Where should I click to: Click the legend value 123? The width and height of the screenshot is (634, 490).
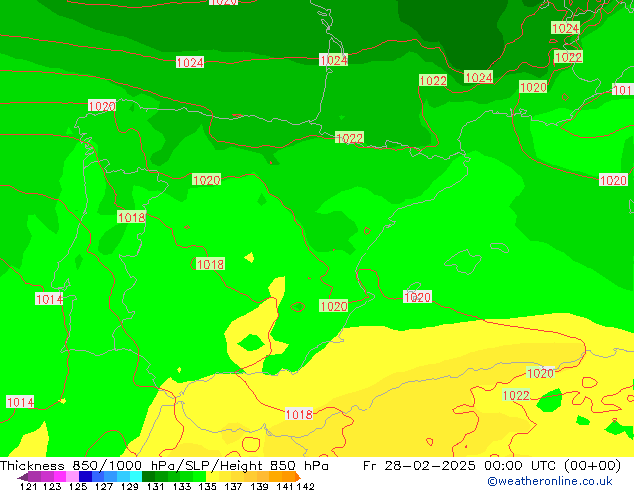click(x=52, y=486)
